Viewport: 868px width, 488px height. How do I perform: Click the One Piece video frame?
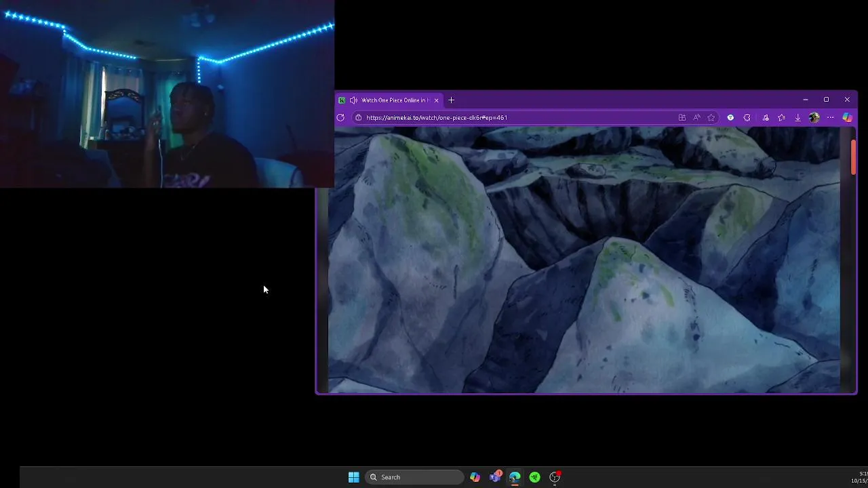584,260
